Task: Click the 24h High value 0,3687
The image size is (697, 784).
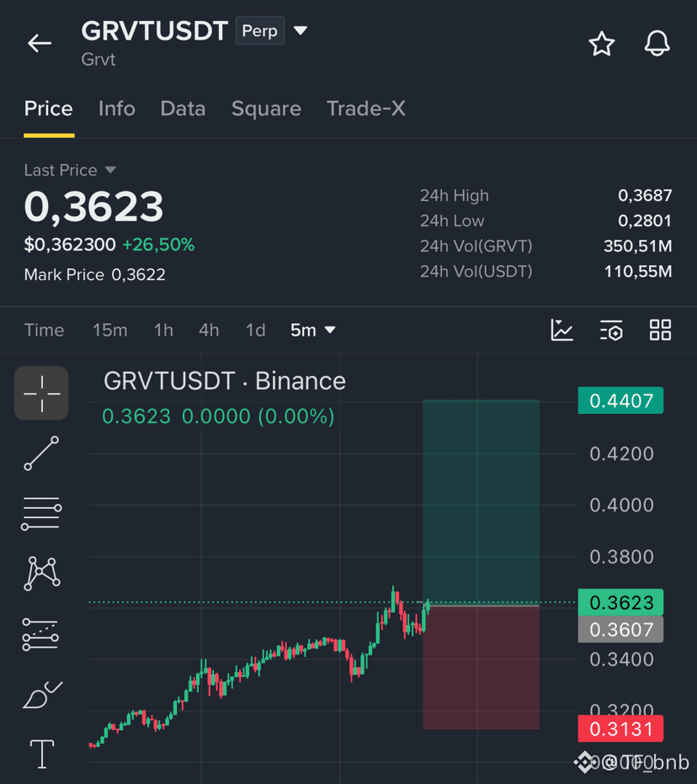Action: click(645, 195)
